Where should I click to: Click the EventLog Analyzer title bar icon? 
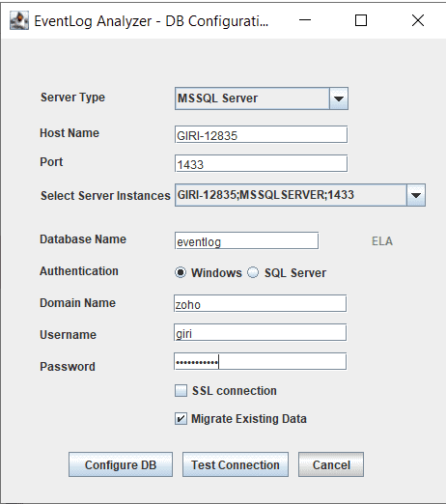[x=19, y=21]
